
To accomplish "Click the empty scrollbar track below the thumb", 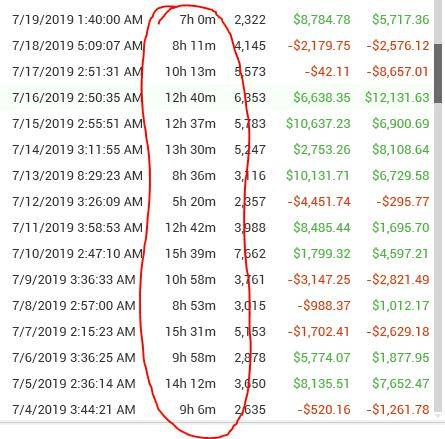I will tap(438, 258).
